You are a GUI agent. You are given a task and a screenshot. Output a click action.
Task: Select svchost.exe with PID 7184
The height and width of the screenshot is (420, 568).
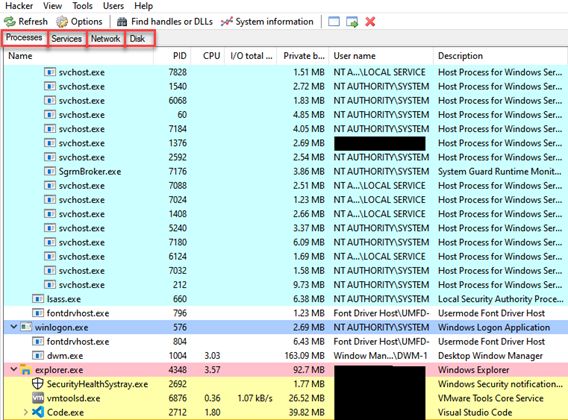[x=285, y=129]
